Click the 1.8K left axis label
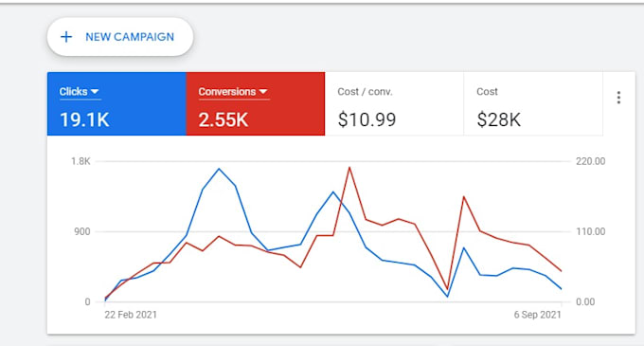Image resolution: width=644 pixels, height=346 pixels. (x=80, y=161)
